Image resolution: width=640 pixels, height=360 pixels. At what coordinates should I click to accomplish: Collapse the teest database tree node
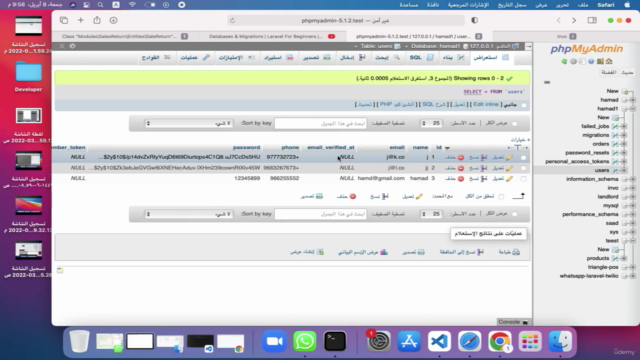[632, 241]
